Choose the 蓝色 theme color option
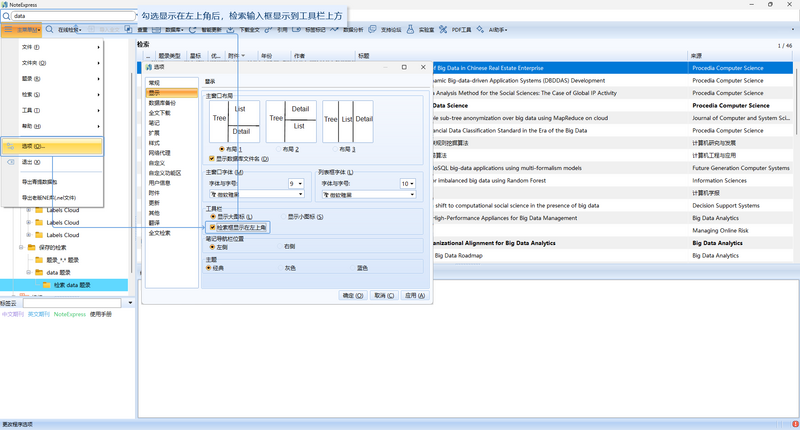 (x=353, y=268)
